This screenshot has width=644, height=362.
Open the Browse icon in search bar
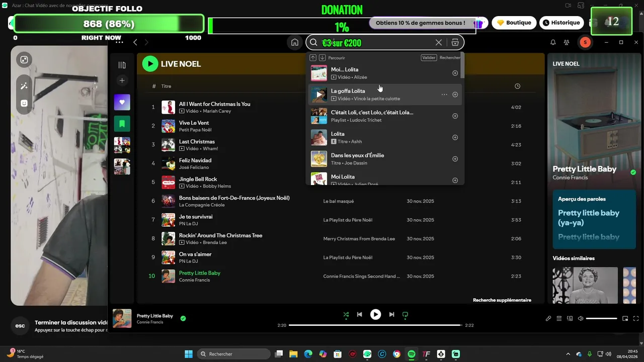click(455, 43)
